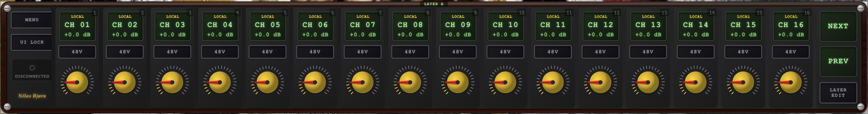Toggle 48V phantom power on CH 14
The image size is (868, 114).
pos(695,52)
